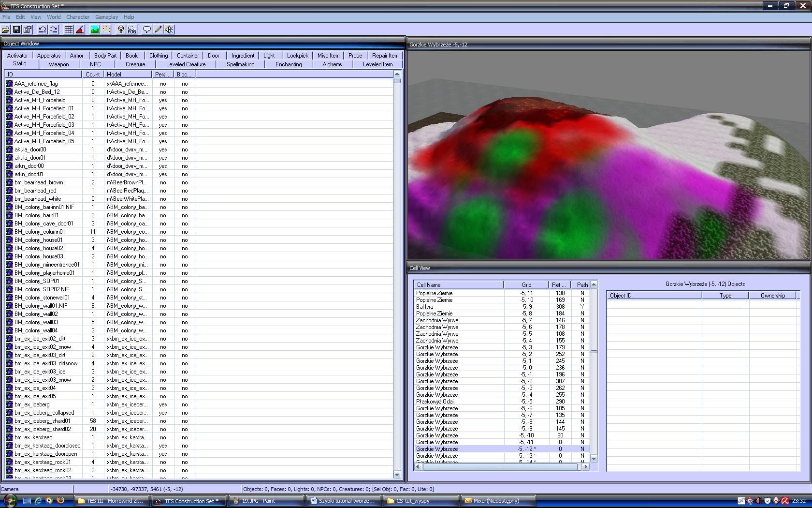Open the Edit menu

pyautogui.click(x=20, y=17)
